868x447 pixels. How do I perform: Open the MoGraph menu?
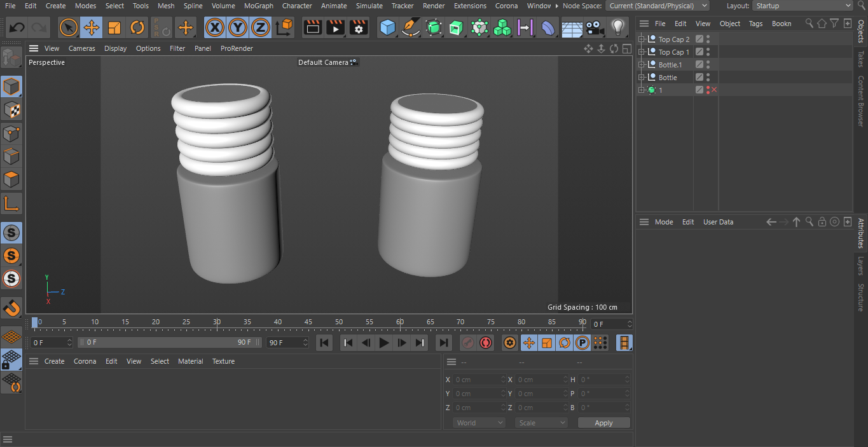[258, 6]
